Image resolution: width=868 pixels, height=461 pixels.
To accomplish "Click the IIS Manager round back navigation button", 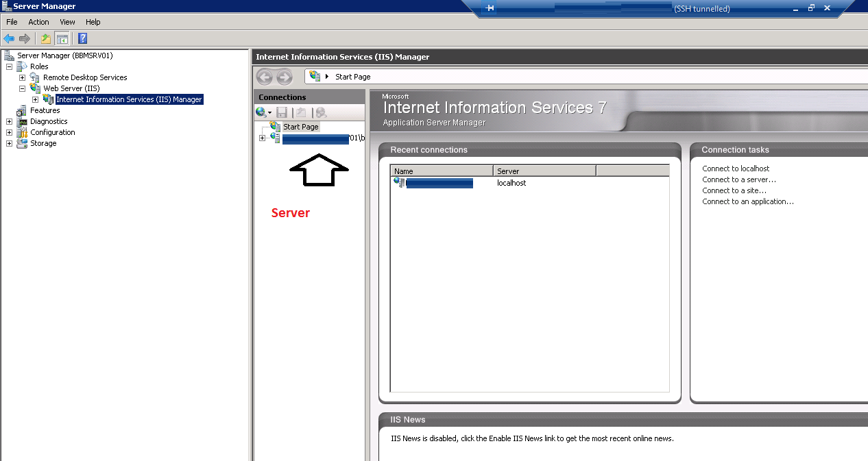I will [265, 77].
